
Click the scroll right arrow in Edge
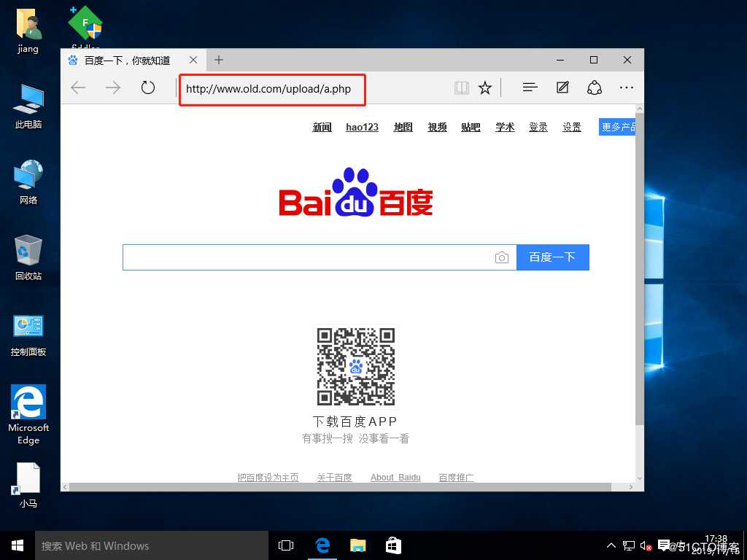(x=631, y=486)
